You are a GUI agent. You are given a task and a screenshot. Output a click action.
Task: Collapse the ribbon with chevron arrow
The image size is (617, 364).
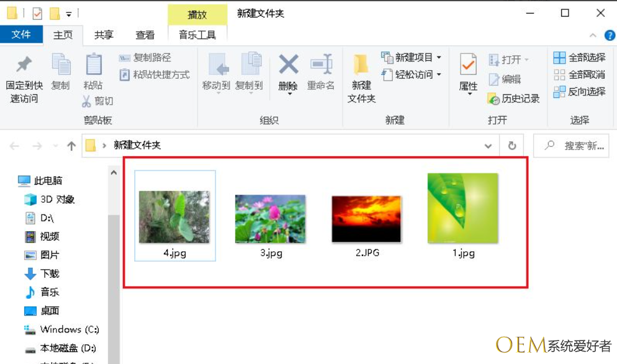pyautogui.click(x=593, y=35)
